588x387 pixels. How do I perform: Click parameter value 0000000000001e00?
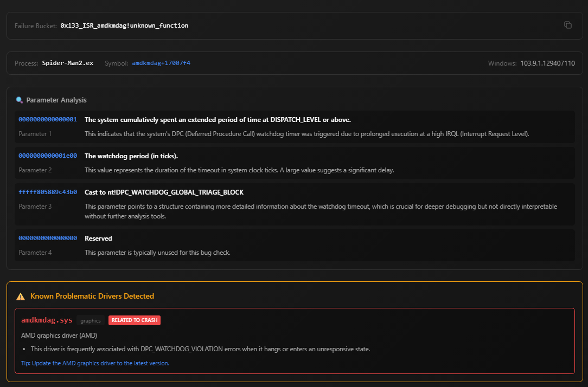tap(48, 156)
